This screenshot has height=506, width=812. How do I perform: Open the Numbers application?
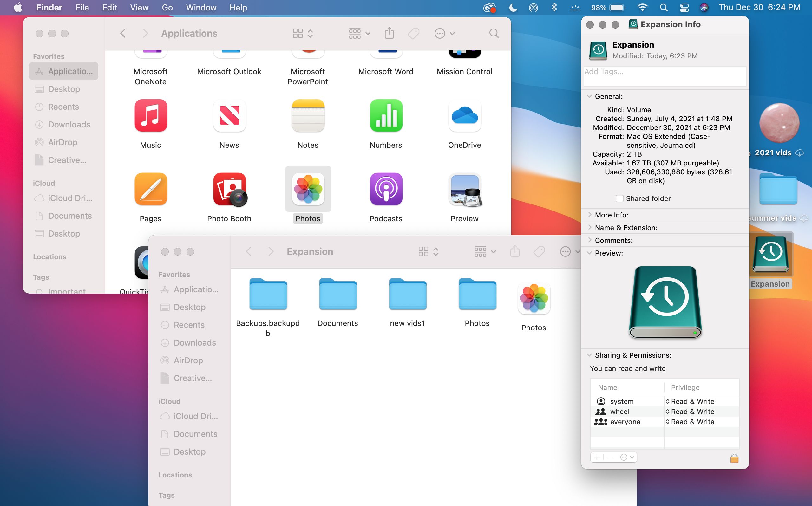tap(386, 116)
